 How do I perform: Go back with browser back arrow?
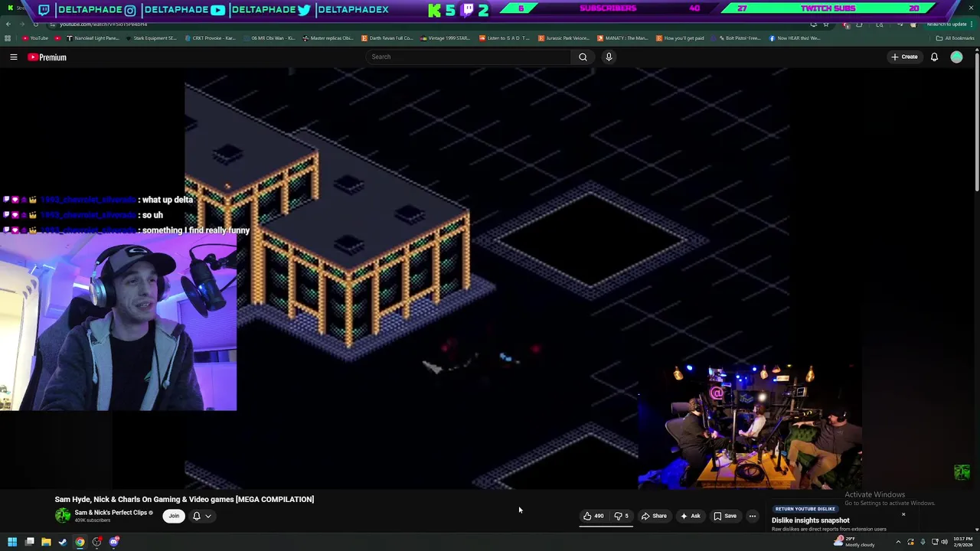pyautogui.click(x=8, y=24)
